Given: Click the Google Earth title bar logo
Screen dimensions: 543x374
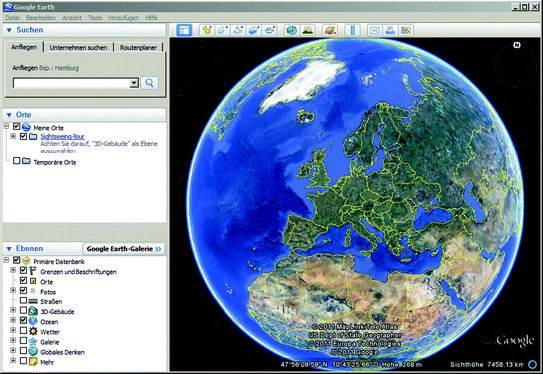Looking at the screenshot, I should (8, 7).
